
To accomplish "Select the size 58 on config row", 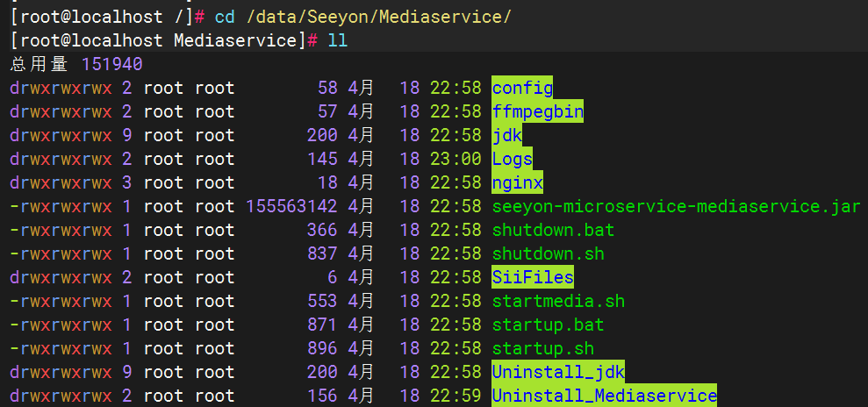I will (x=327, y=88).
